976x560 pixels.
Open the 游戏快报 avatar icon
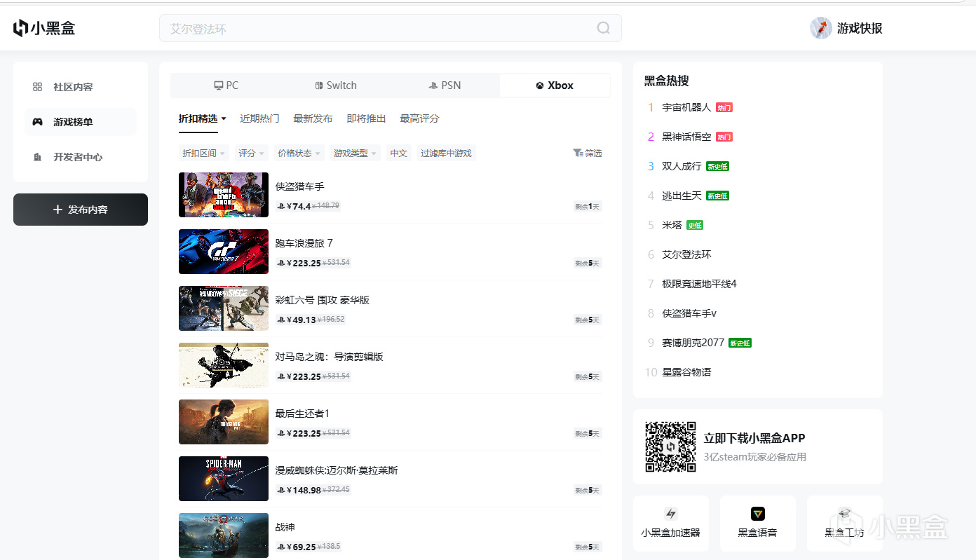[821, 28]
